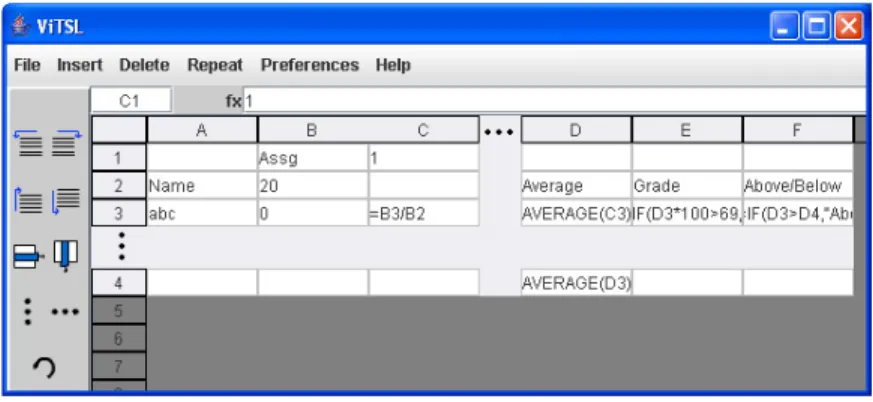Click the vertical dots between rows 3 and 4
Viewport: 873px width, 402px height.
point(122,247)
